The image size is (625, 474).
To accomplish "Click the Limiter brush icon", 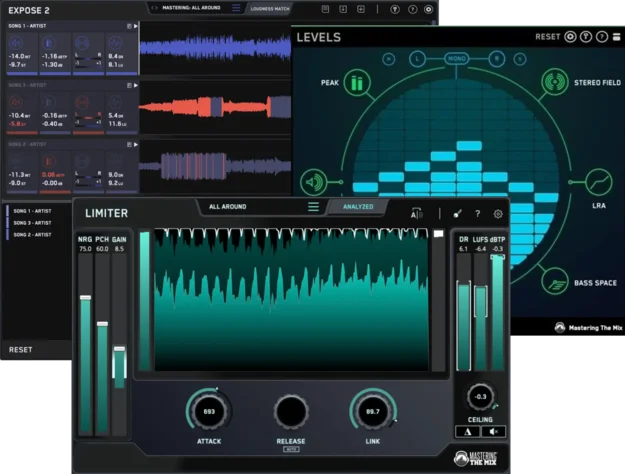I will click(458, 214).
